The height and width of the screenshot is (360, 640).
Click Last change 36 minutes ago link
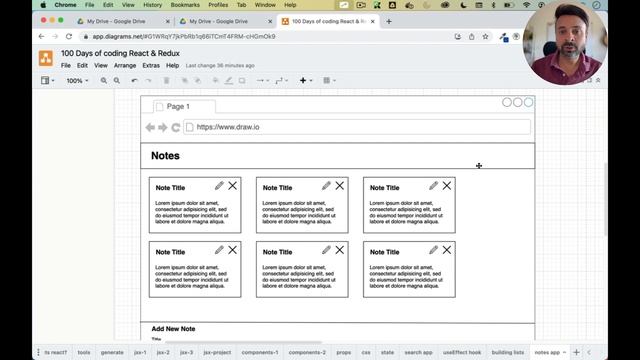click(x=220, y=66)
